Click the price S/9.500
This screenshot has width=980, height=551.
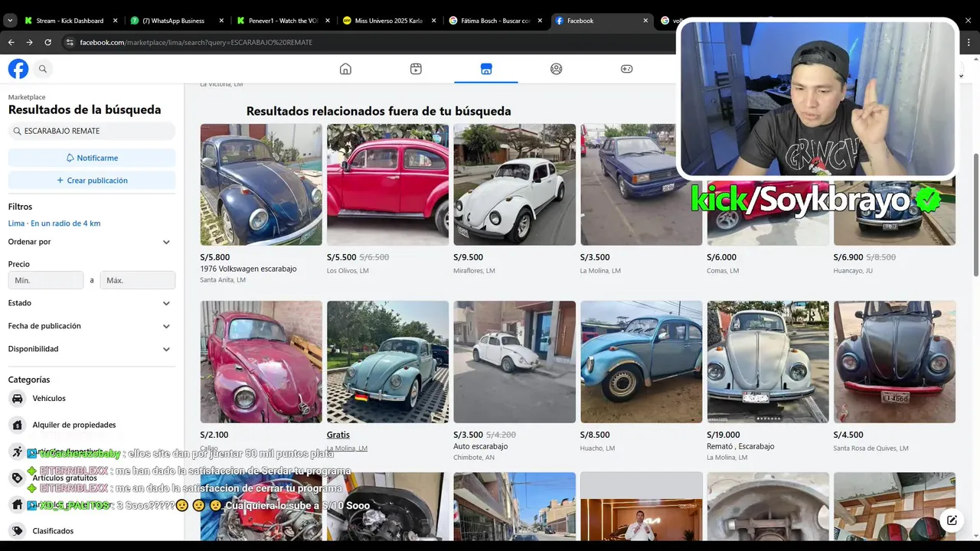click(469, 257)
